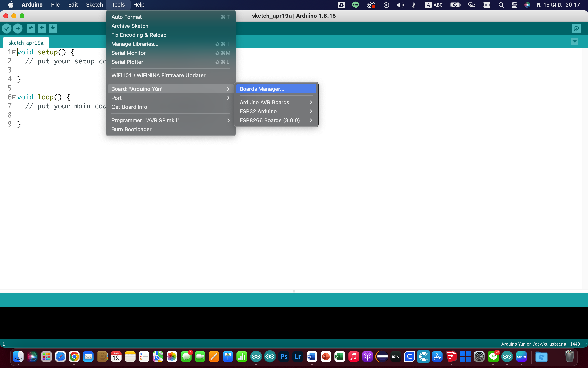The height and width of the screenshot is (368, 588).
Task: Open Eclipse from the Dock
Action: click(x=382, y=357)
